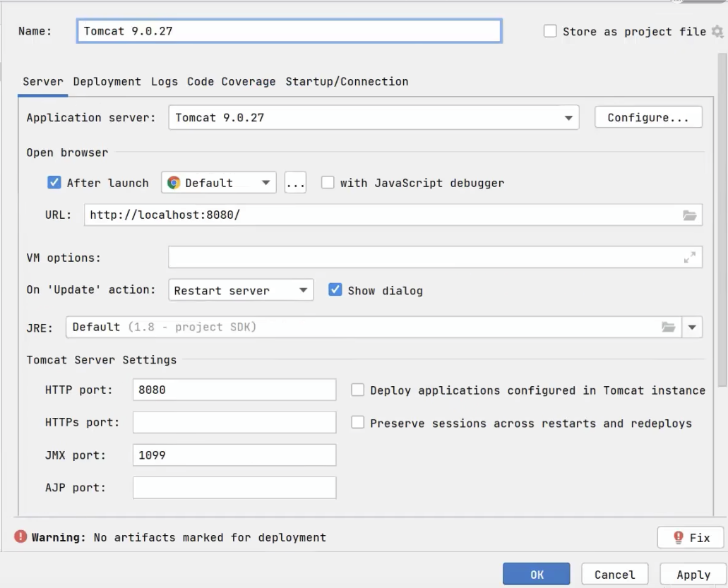Click the Fix button
Screen dimensions: 728x588
coord(691,537)
